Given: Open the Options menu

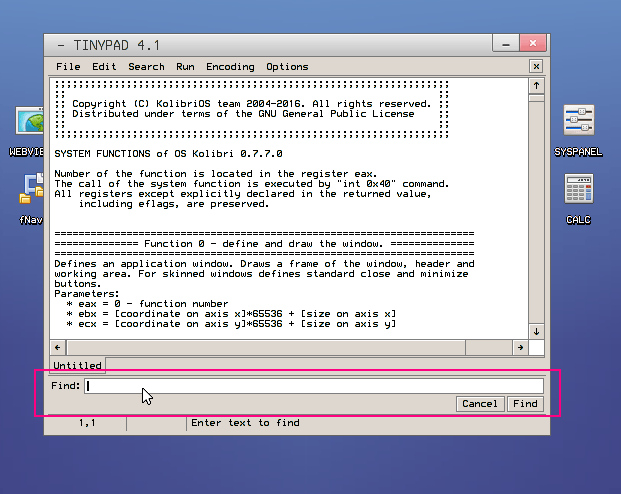Looking at the screenshot, I should click(x=287, y=67).
